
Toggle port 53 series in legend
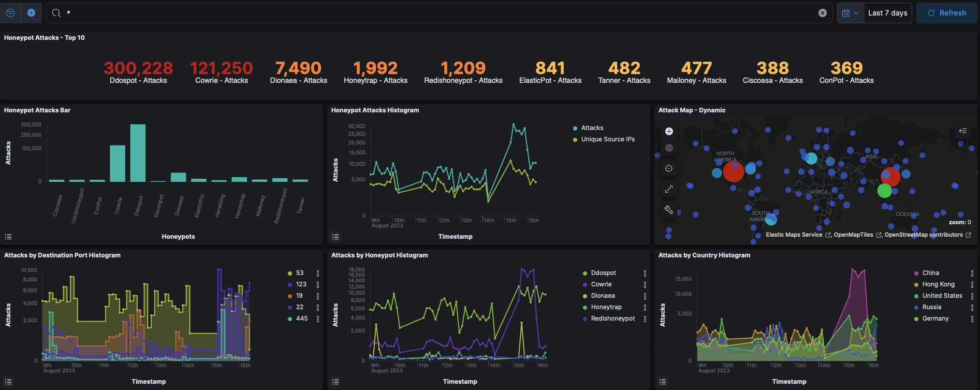point(300,273)
